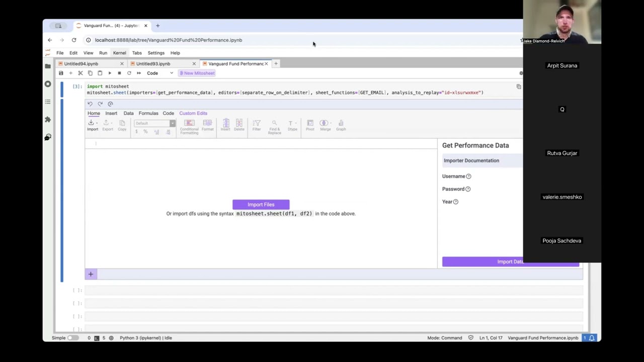This screenshot has height=362, width=644.
Task: Interrupt the kernel with stop icon
Action: coord(119,73)
